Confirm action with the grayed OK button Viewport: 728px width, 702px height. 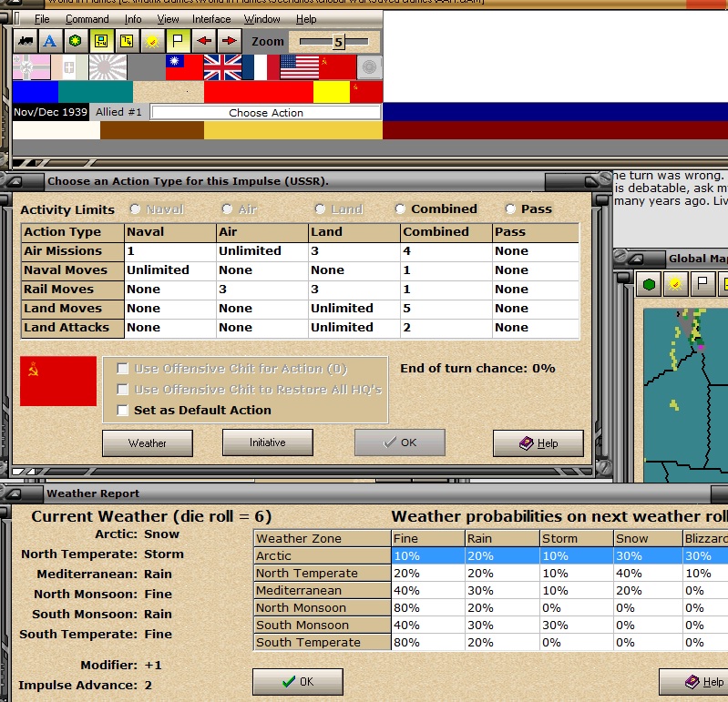[x=400, y=443]
